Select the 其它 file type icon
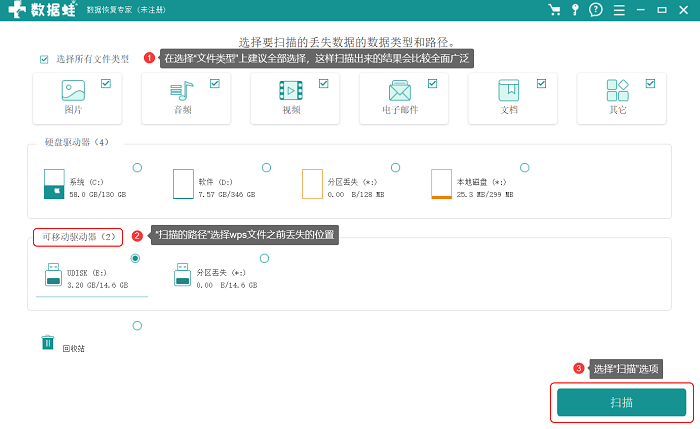Image resolution: width=700 pixels, height=429 pixels. [x=617, y=91]
